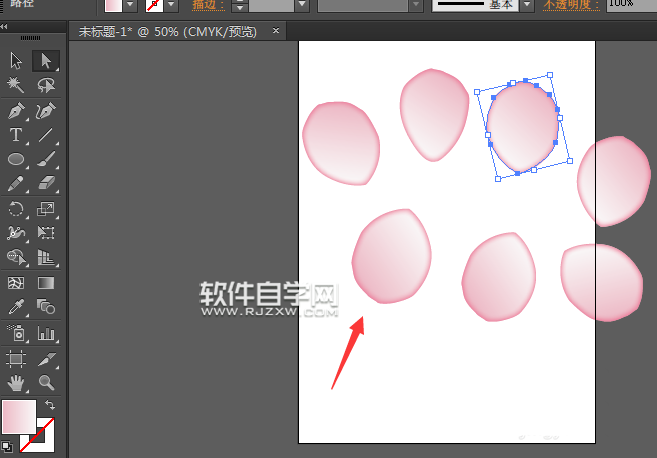Image resolution: width=657 pixels, height=458 pixels.
Task: Select the Curvature tool
Action: [x=46, y=111]
